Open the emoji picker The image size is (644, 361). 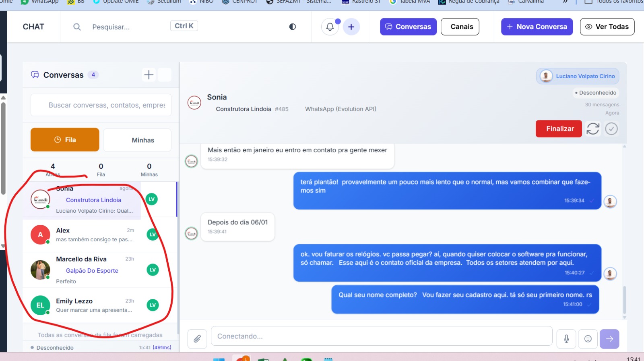(x=588, y=339)
